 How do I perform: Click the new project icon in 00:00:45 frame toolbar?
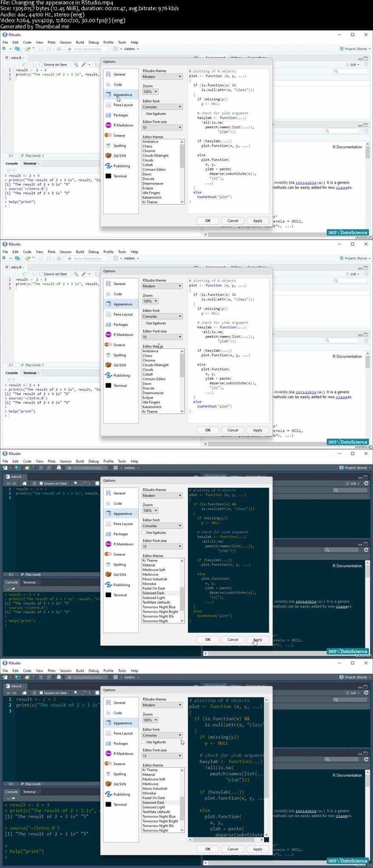17,258
